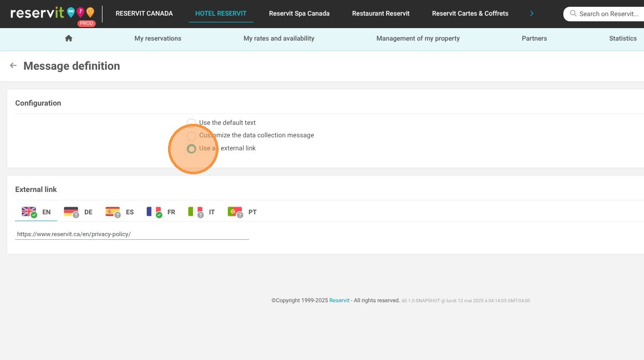Click the Portuguese flag icon
Image resolution: width=644 pixels, height=360 pixels.
235,212
